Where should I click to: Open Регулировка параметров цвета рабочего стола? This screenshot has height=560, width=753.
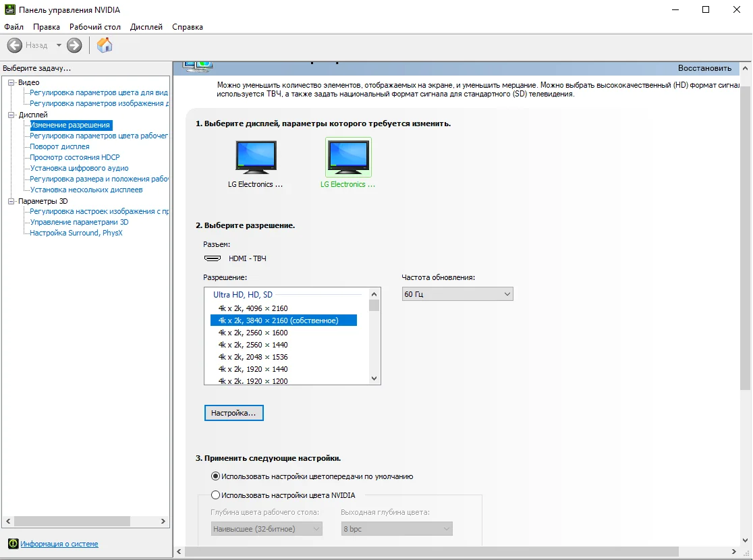[99, 136]
